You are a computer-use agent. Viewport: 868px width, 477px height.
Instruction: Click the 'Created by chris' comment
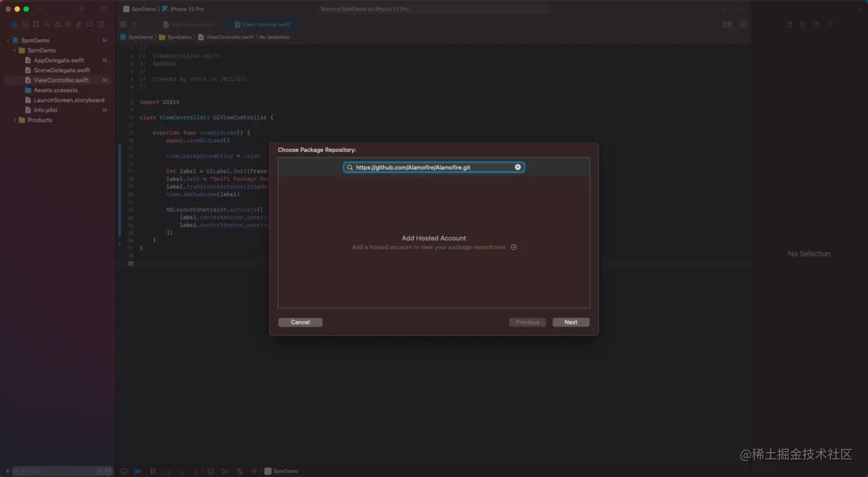coord(195,79)
